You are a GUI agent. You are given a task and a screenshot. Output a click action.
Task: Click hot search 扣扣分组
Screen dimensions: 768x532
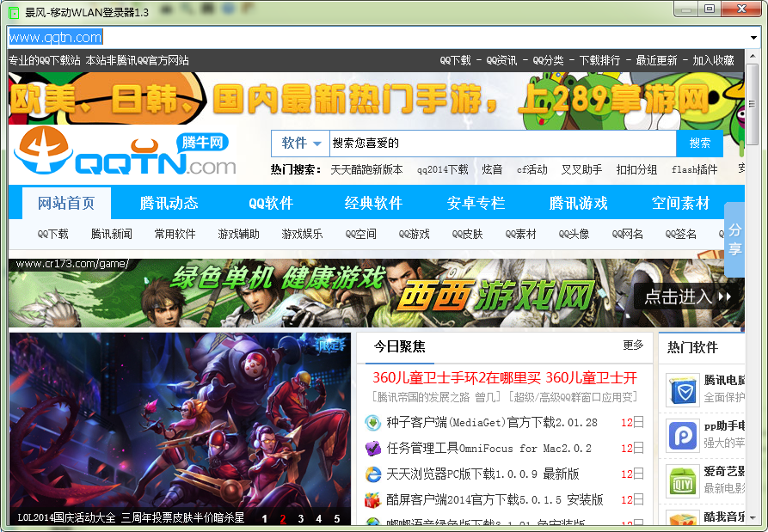tap(636, 169)
